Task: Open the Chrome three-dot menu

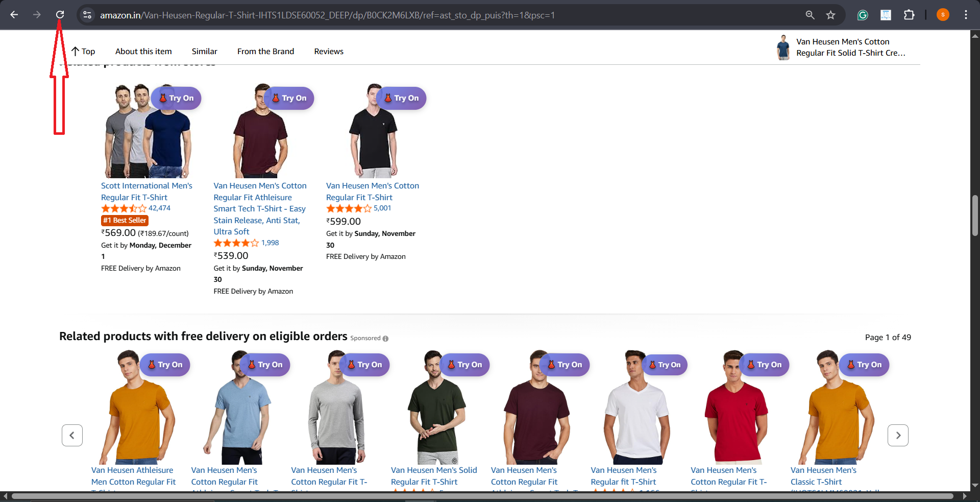Action: [966, 15]
